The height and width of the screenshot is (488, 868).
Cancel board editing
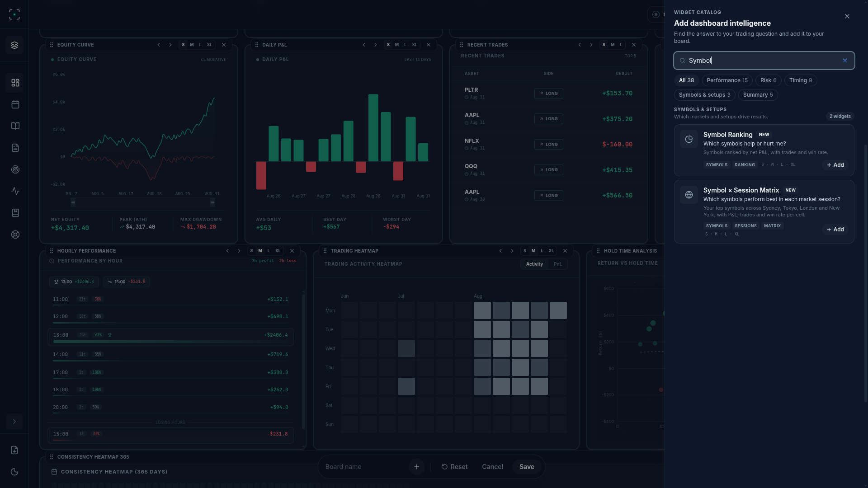[492, 467]
